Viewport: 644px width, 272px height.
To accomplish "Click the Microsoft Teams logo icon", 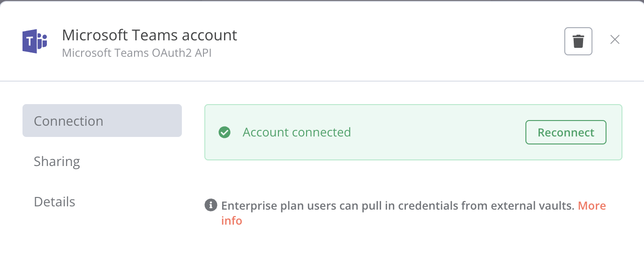I will coord(35,41).
